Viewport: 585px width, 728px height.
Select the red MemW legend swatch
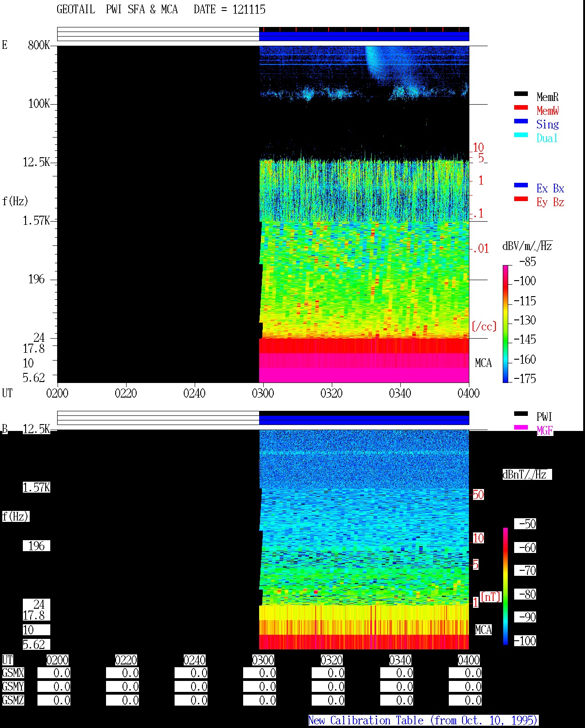tap(521, 108)
